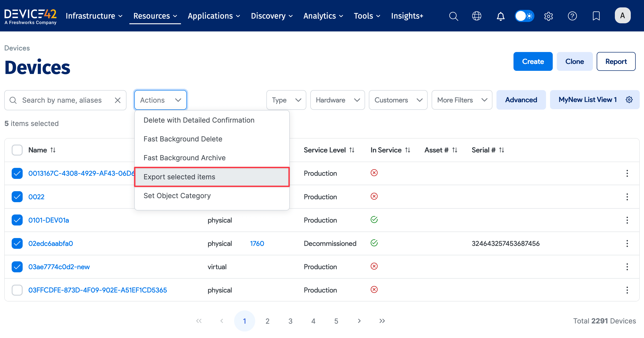Toggle the select-all header checkbox
This screenshot has height=338, width=644.
[x=17, y=150]
